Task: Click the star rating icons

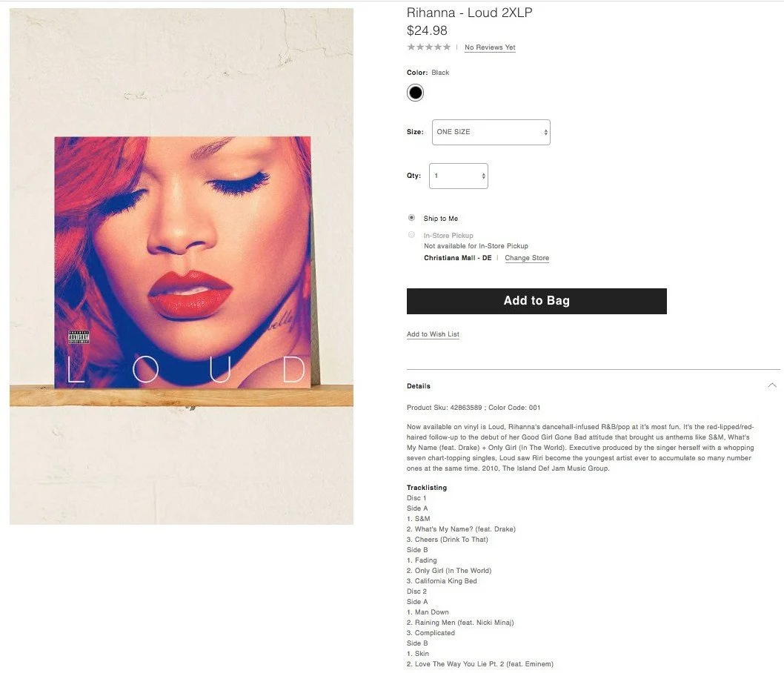Action: coord(428,47)
